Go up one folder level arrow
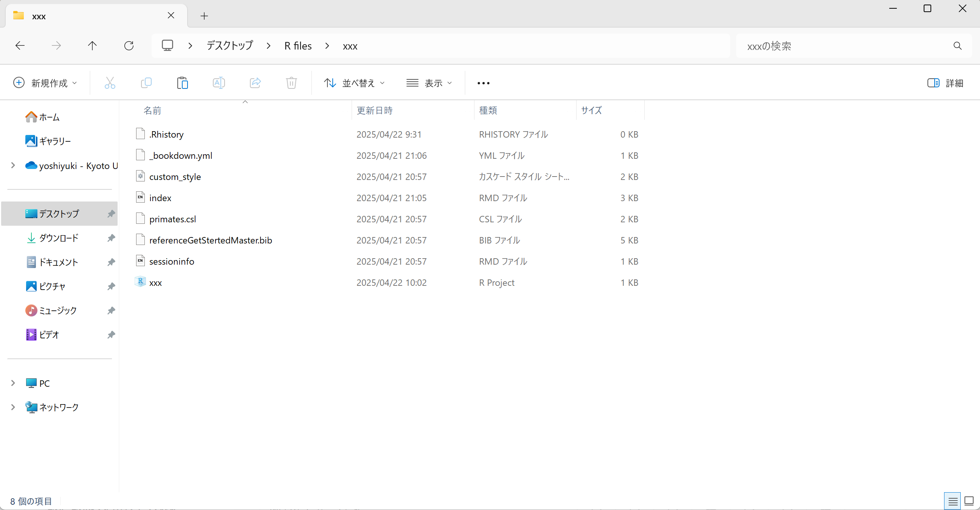The width and height of the screenshot is (980, 510). 92,46
